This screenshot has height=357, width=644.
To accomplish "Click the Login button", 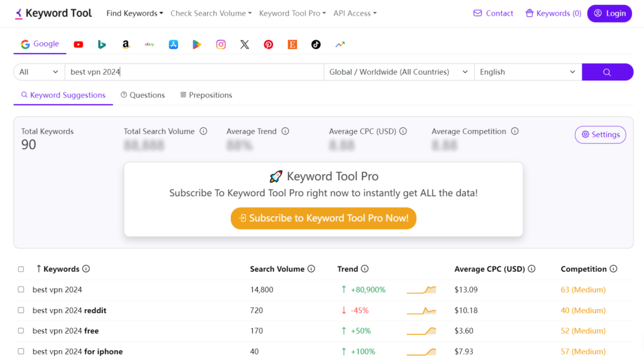I will 609,14.
